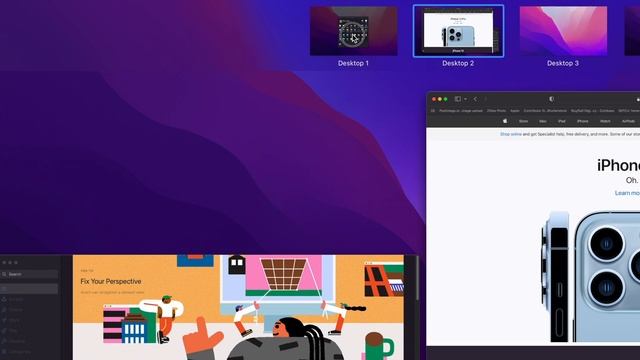Viewport: 640px width, 360px height.
Task: Show Safari's sidebar using the toolbar icon
Action: coord(458,99)
